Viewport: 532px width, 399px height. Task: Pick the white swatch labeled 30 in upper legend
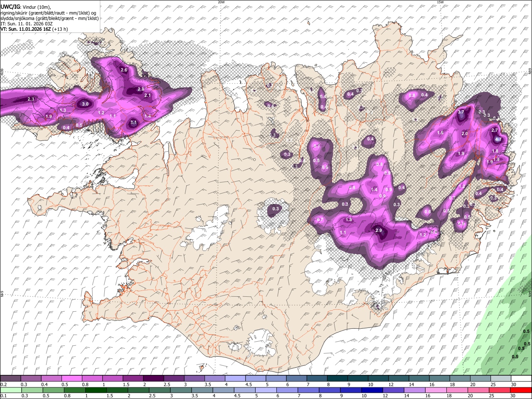coord(521,379)
